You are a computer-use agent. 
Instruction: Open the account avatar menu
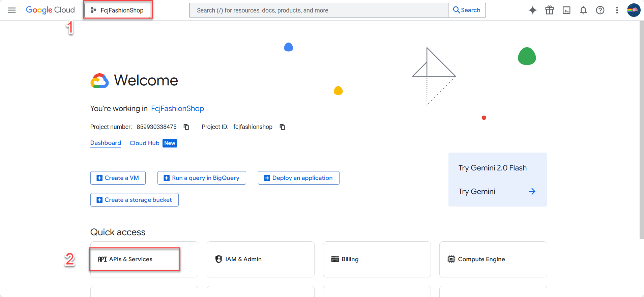634,10
